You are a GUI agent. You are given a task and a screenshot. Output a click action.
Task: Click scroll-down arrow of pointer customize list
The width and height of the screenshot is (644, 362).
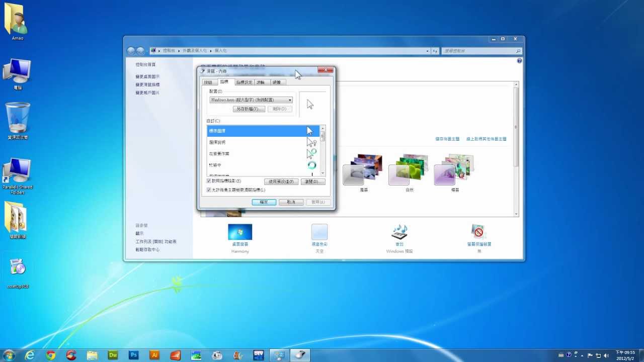point(323,173)
